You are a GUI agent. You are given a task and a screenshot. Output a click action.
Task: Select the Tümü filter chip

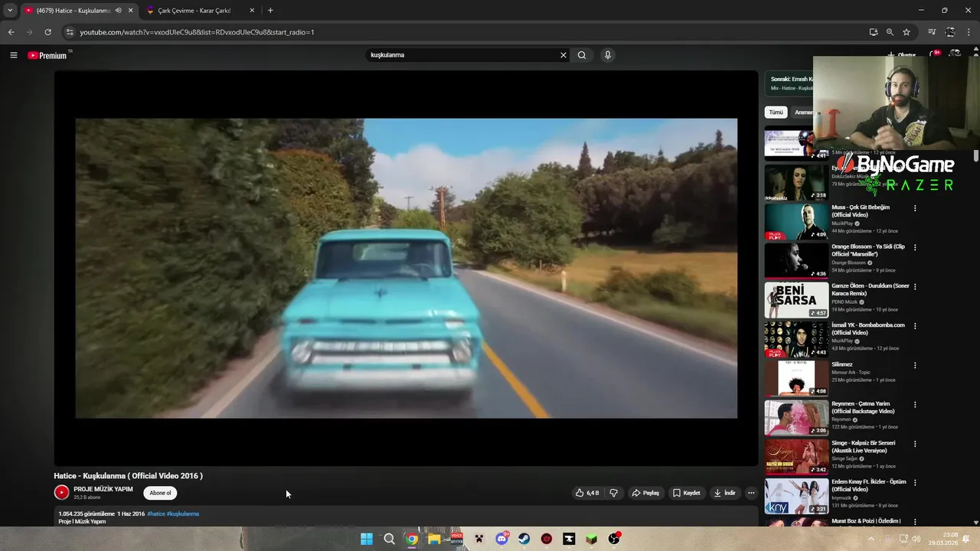point(776,112)
